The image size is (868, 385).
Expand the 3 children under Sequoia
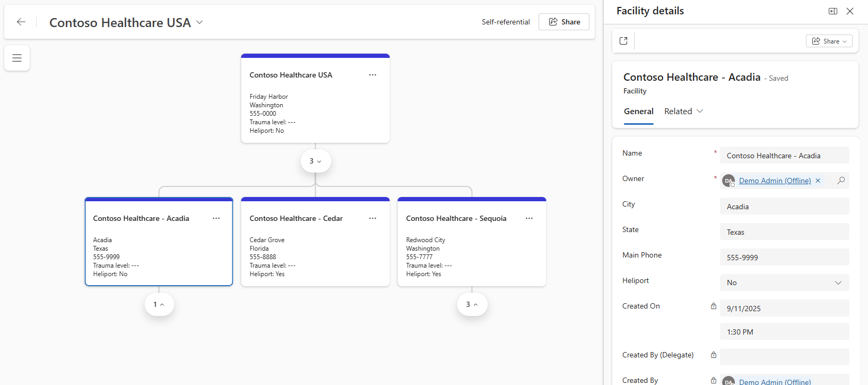coord(472,304)
